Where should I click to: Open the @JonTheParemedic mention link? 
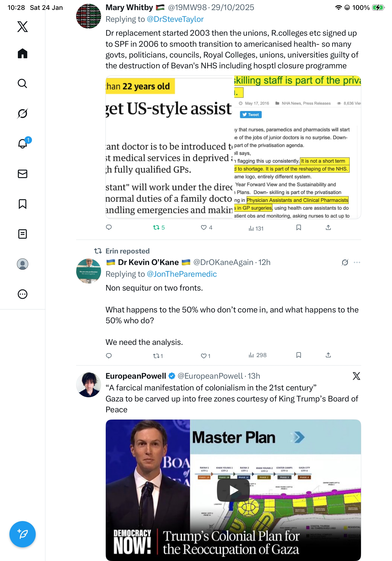click(x=182, y=274)
